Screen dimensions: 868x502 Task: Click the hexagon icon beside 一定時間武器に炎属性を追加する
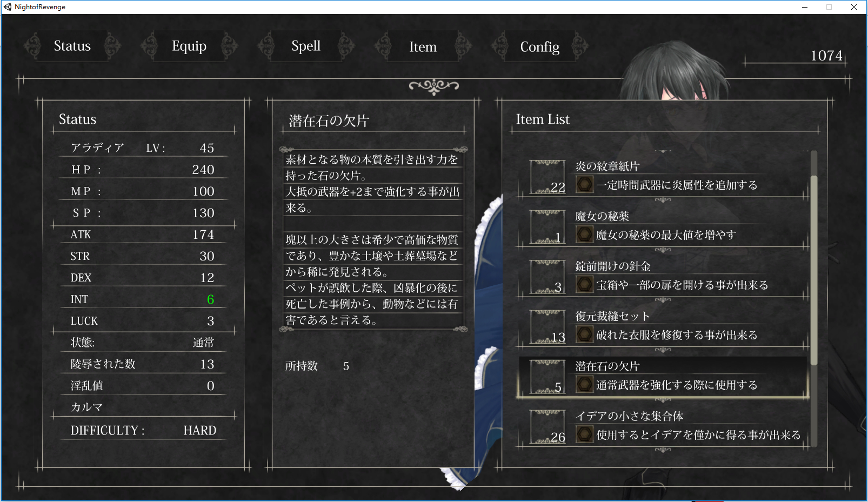click(x=584, y=185)
